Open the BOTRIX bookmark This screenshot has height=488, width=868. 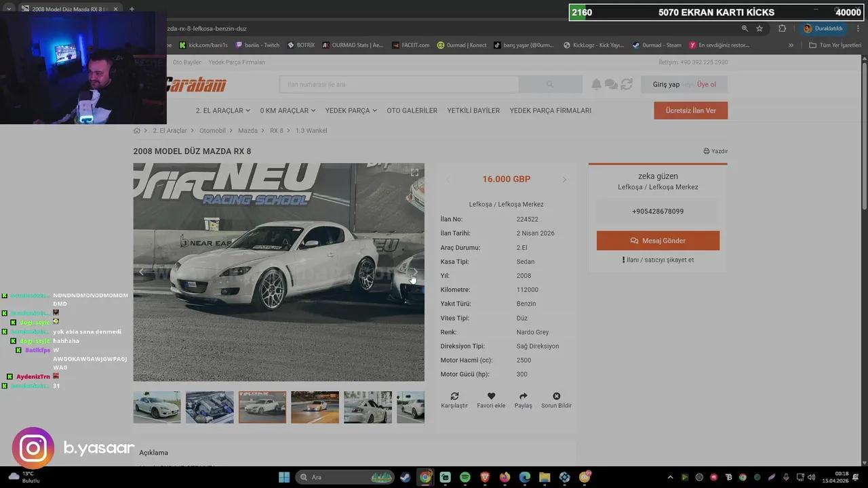(x=301, y=45)
